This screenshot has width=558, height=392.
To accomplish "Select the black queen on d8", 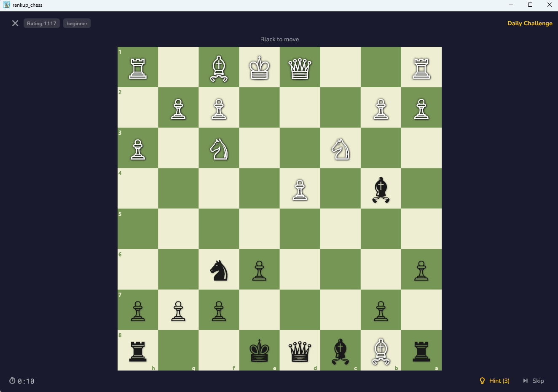I will click(x=300, y=351).
